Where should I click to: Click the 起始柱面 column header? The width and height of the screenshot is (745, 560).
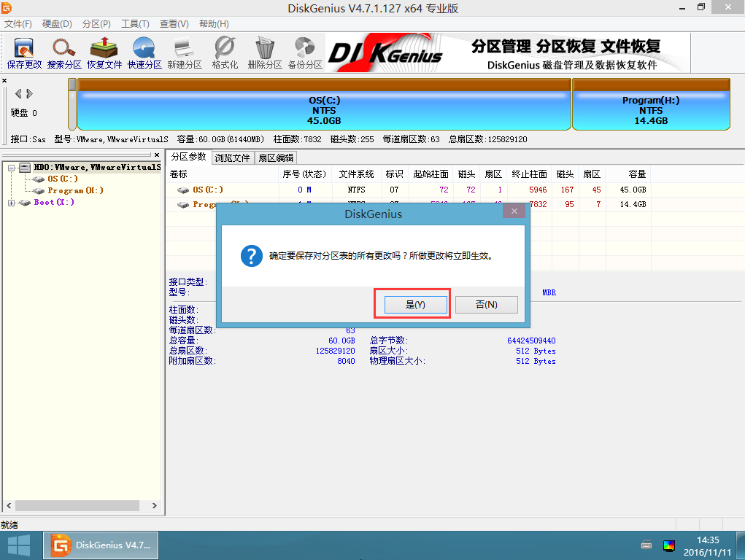coord(431,174)
